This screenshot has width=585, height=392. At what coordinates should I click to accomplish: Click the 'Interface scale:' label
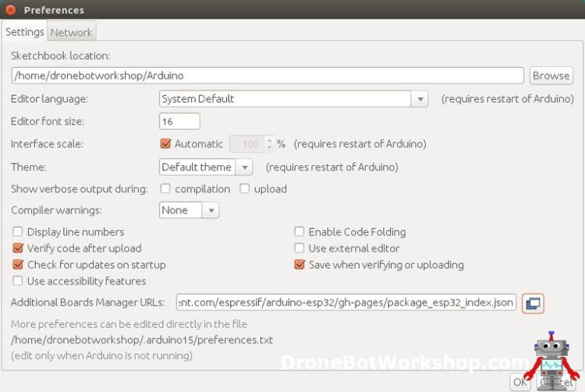point(47,144)
